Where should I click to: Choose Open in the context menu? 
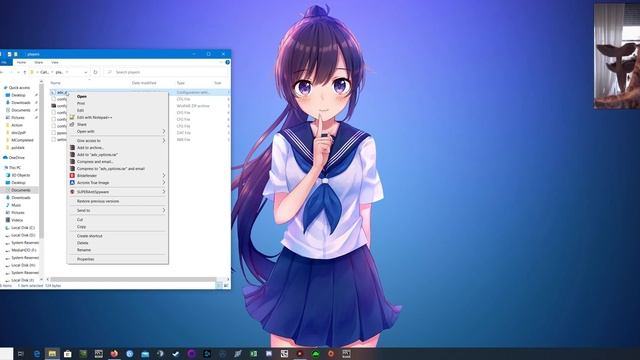[x=118, y=97]
